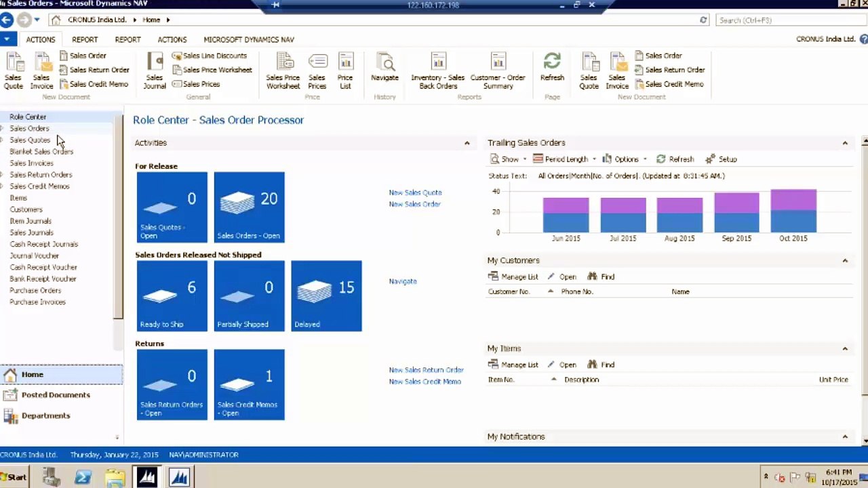This screenshot has width=868, height=488.
Task: Select Blanket Sales Orders in the navigation tree
Action: 41,152
